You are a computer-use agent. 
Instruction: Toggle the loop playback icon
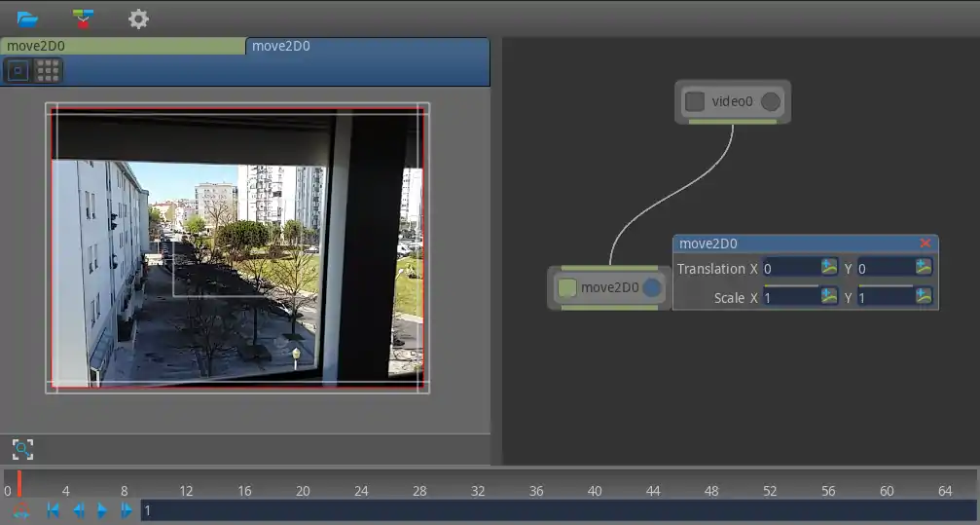click(x=21, y=511)
